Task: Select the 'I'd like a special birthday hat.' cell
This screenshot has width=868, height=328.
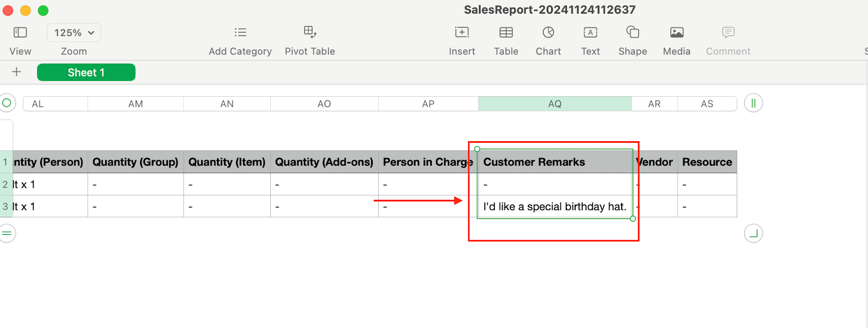Action: pyautogui.click(x=554, y=206)
